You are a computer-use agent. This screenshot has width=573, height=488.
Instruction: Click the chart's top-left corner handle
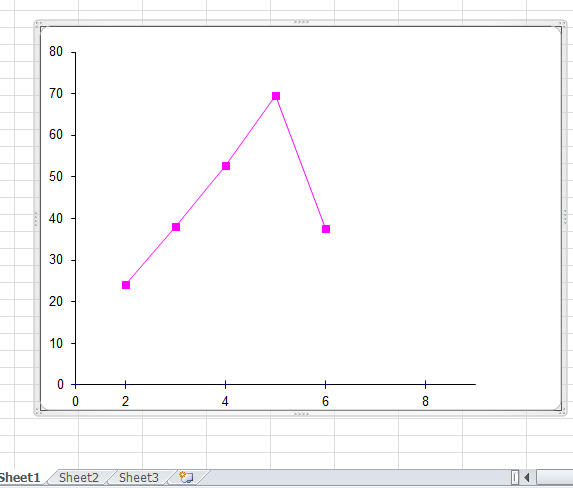point(38,24)
